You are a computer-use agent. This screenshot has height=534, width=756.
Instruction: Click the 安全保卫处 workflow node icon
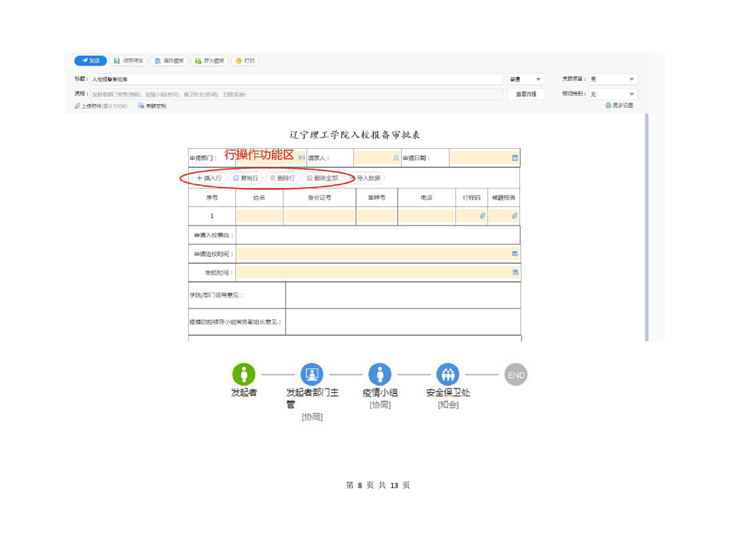[448, 374]
